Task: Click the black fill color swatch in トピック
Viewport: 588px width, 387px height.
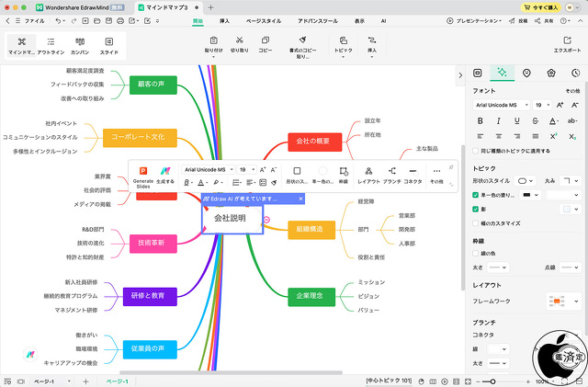Action: coord(528,195)
